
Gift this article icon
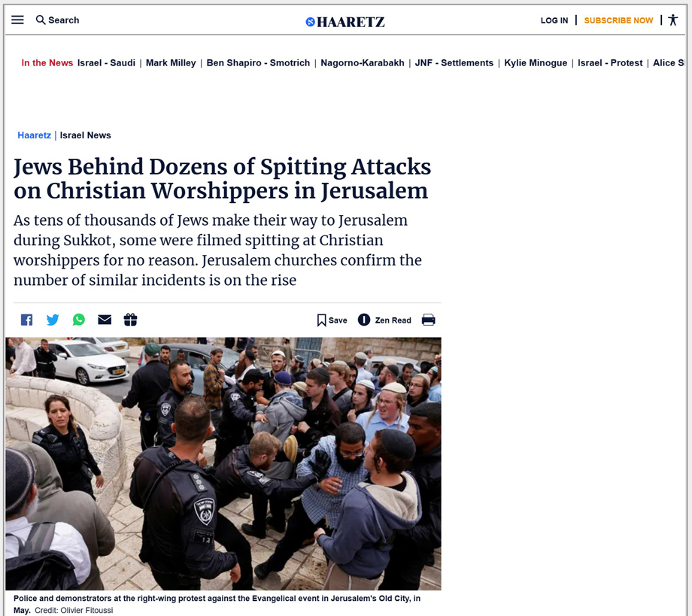click(x=130, y=320)
